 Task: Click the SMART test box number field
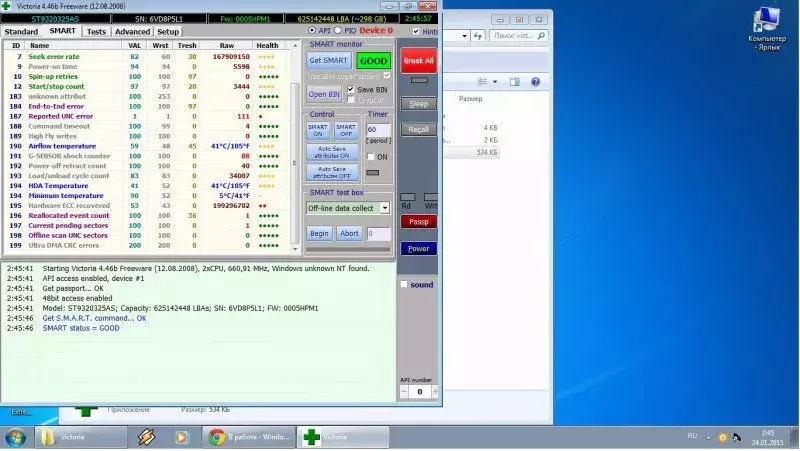pyautogui.click(x=379, y=234)
